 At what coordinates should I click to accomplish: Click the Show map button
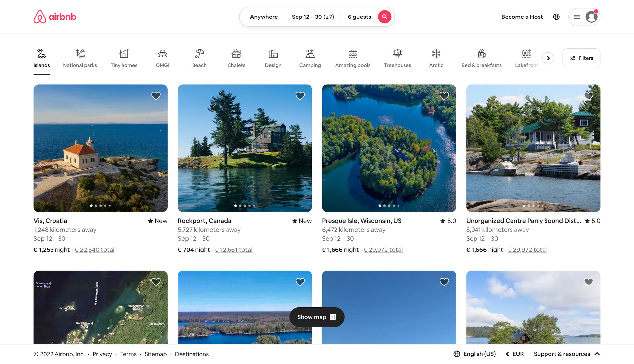pos(316,317)
